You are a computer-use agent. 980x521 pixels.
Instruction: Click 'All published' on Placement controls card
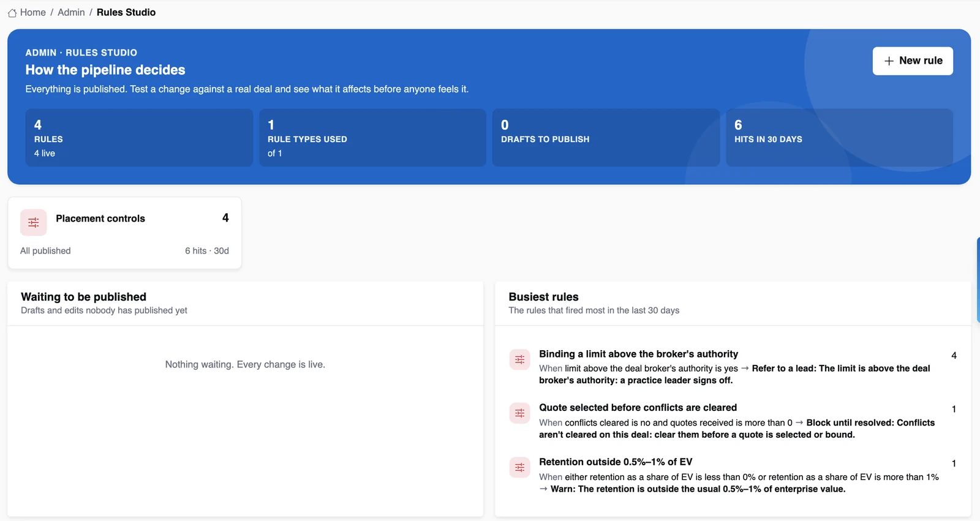45,251
